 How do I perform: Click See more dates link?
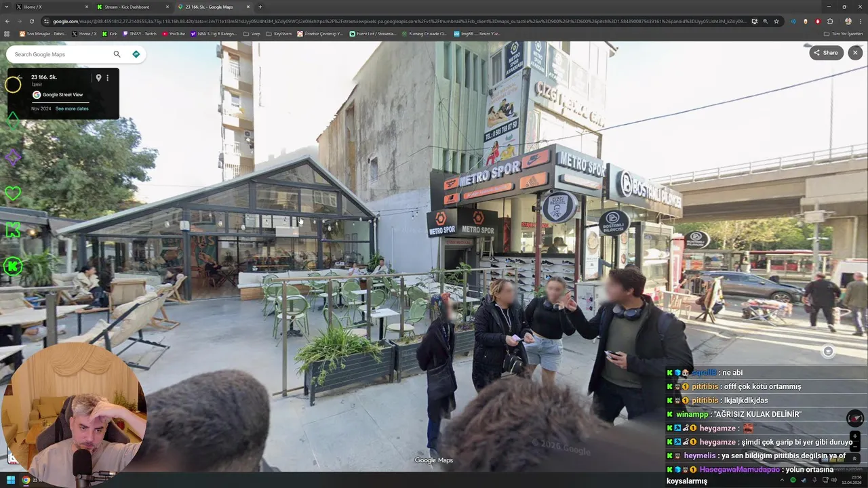pyautogui.click(x=72, y=108)
